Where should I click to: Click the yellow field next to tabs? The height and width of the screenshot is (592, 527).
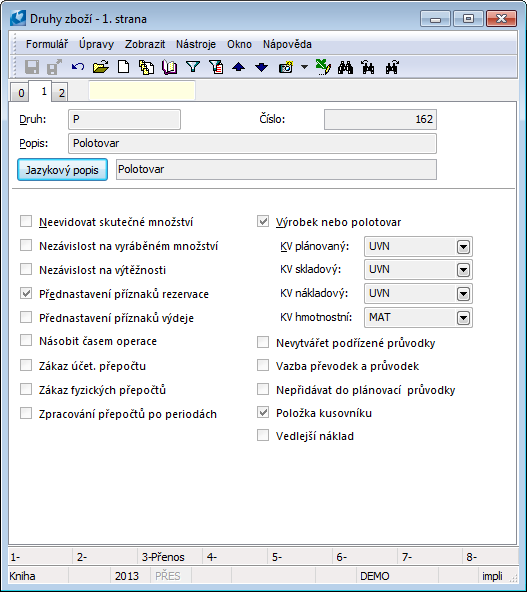coord(142,91)
